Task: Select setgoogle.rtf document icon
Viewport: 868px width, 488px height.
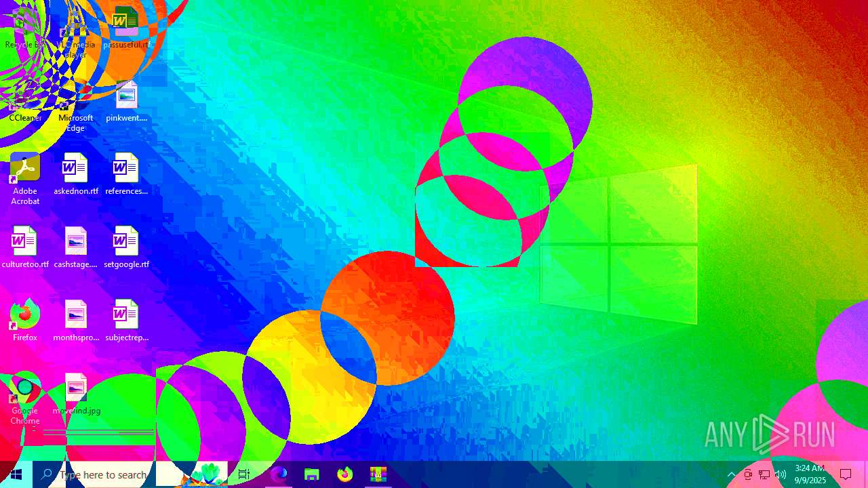Action: coord(126,247)
